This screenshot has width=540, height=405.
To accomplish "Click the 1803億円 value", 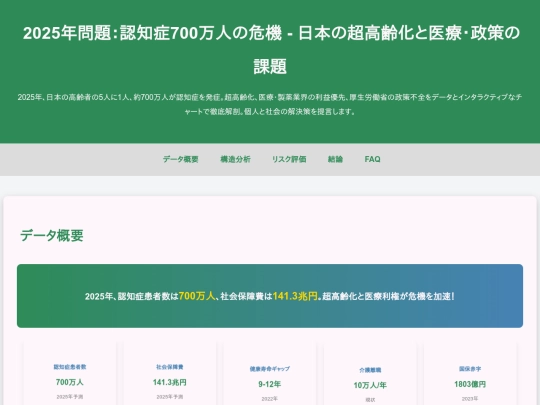I will pyautogui.click(x=470, y=384).
